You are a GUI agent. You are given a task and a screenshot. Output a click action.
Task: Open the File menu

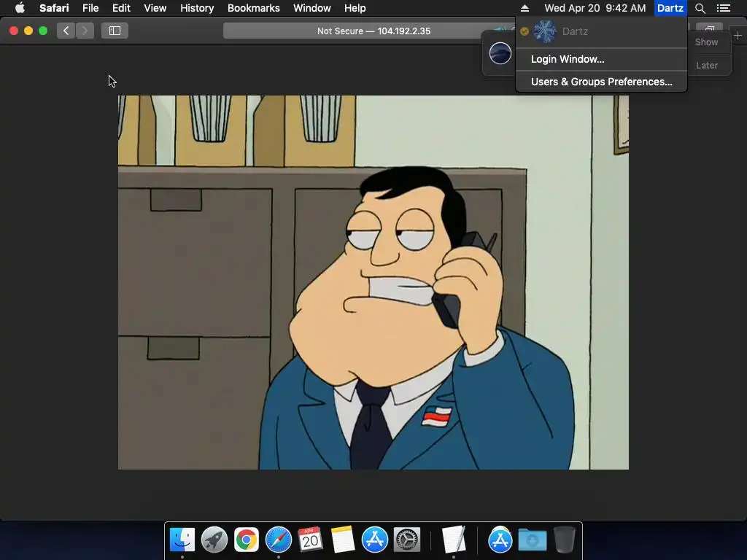tap(90, 8)
